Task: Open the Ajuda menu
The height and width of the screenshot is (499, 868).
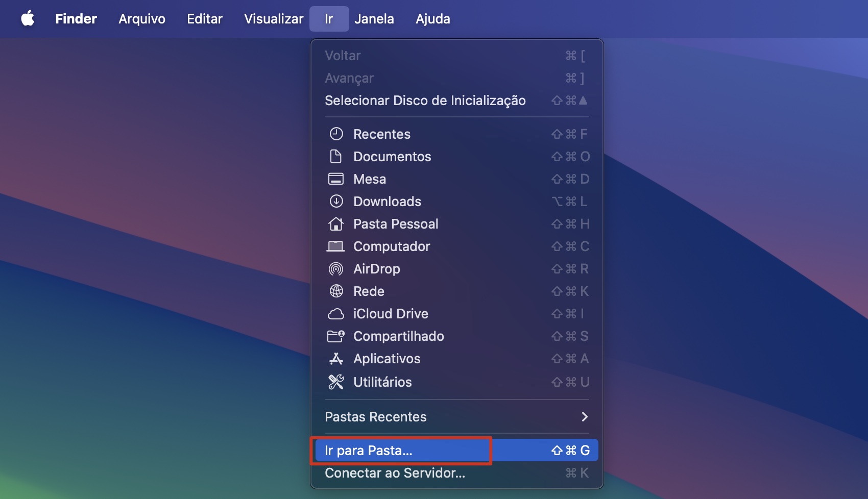Action: click(x=432, y=18)
